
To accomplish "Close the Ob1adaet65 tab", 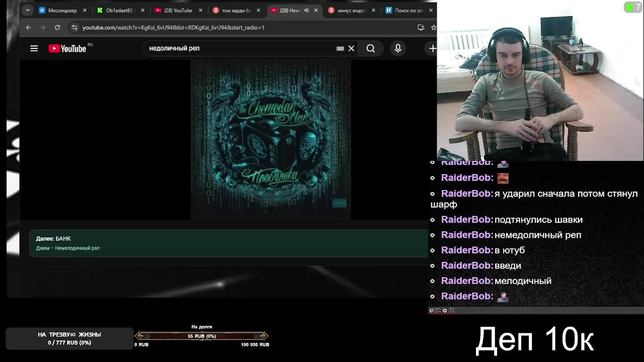I will [142, 11].
